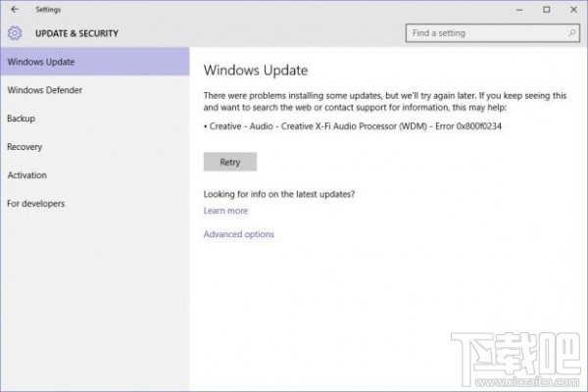Click the Windows Update heading
Screen dimensions: 588x392
click(x=256, y=71)
